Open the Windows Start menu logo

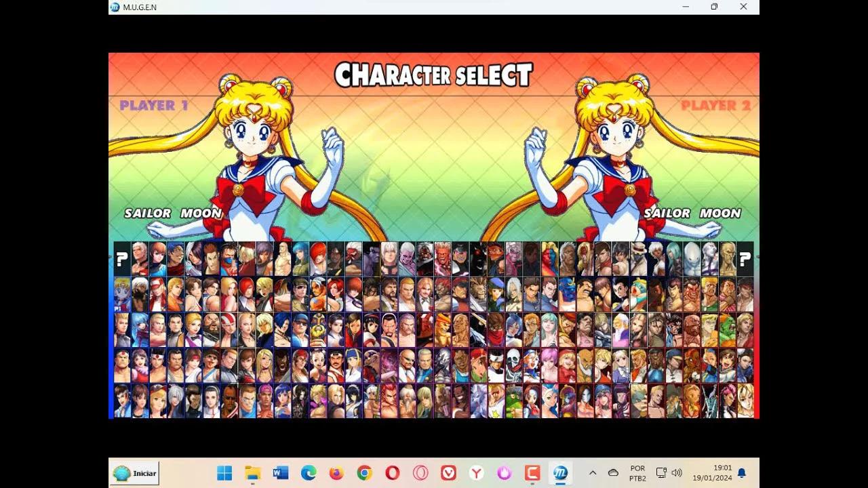pyautogui.click(x=224, y=472)
